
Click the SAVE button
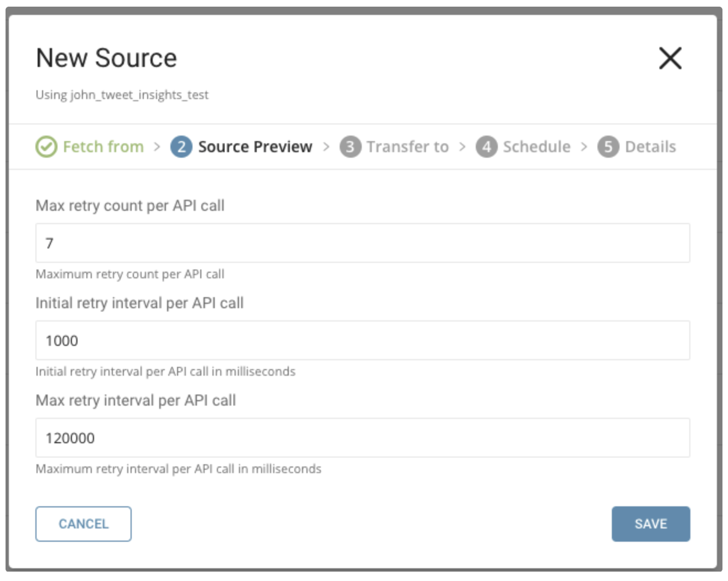[651, 523]
